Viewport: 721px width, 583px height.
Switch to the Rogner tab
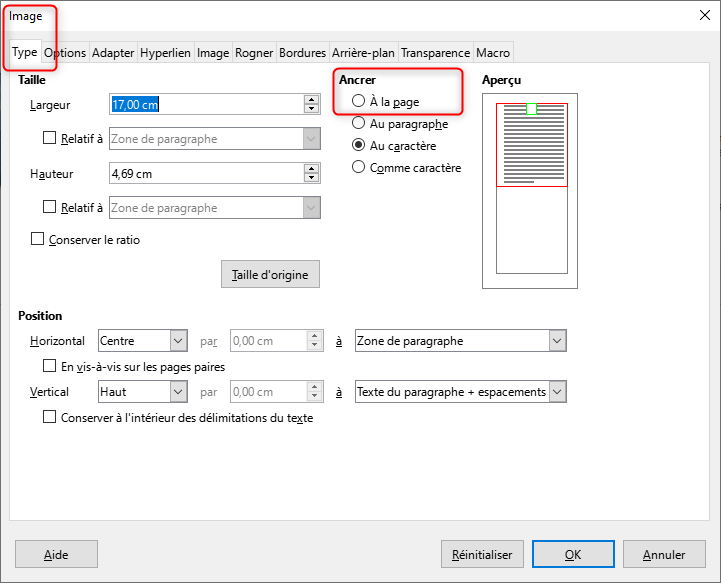pyautogui.click(x=254, y=53)
